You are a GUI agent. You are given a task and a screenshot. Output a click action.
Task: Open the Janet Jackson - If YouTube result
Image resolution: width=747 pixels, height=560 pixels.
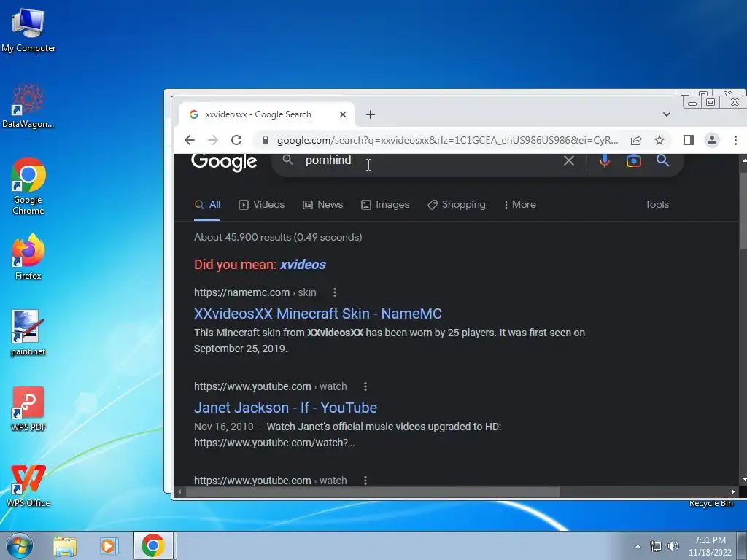[x=285, y=408]
